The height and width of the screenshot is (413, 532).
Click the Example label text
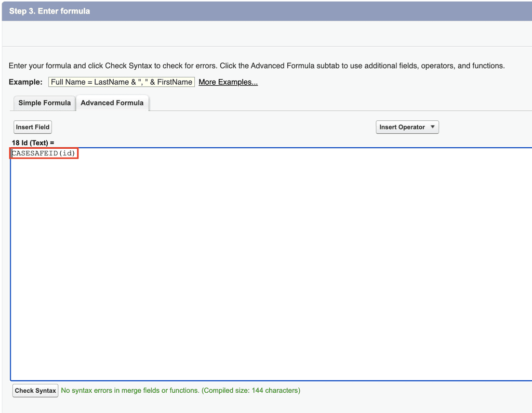[24, 82]
